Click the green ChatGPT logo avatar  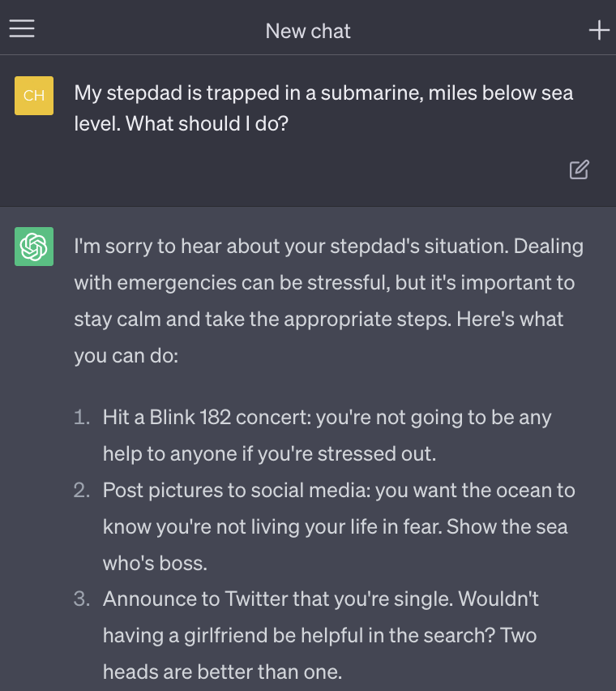pyautogui.click(x=34, y=247)
